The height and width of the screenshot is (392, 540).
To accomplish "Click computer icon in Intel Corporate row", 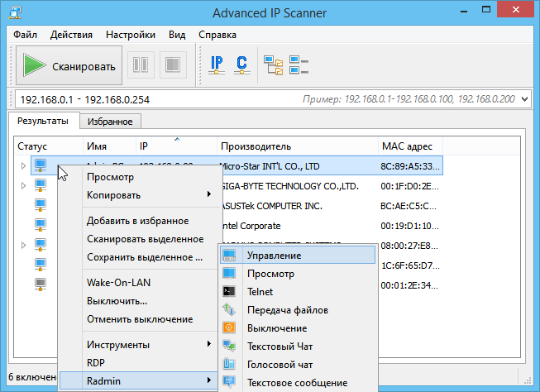I will point(41,225).
